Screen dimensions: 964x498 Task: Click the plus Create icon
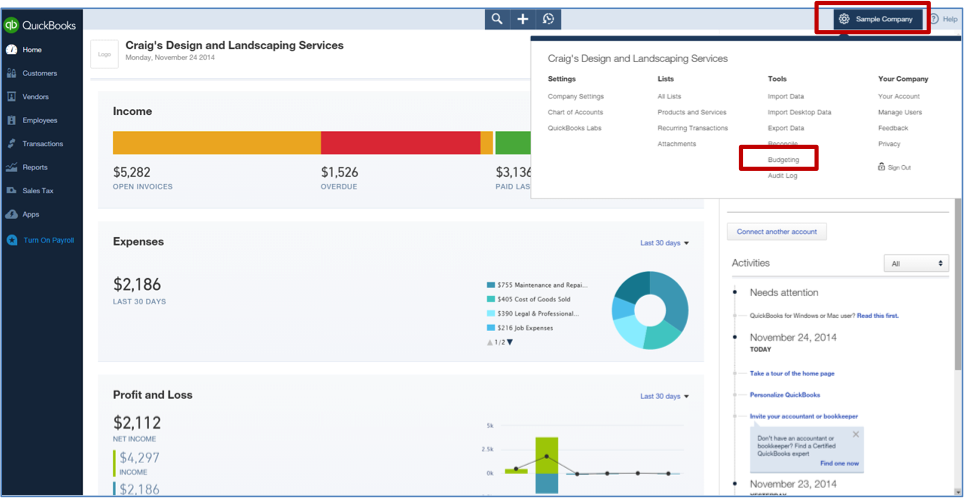click(x=523, y=20)
